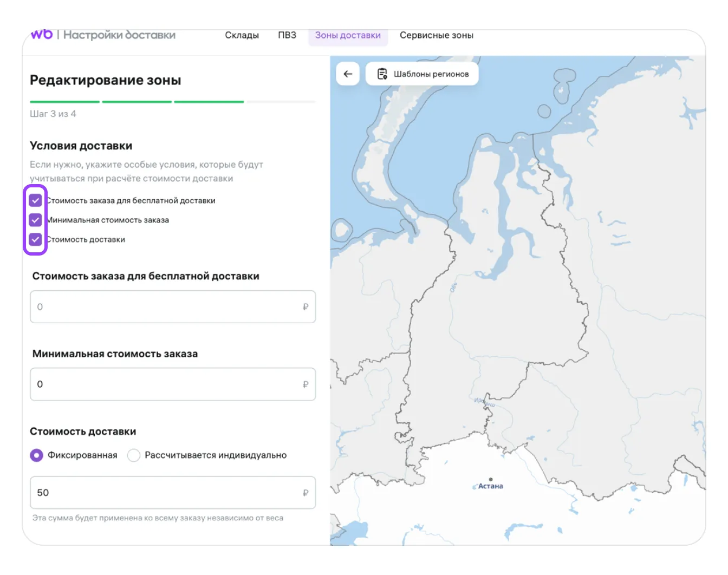Viewport: 728px width, 575px height.
Task: Click the fixed-sum hint text below delivery cost
Action: (158, 518)
